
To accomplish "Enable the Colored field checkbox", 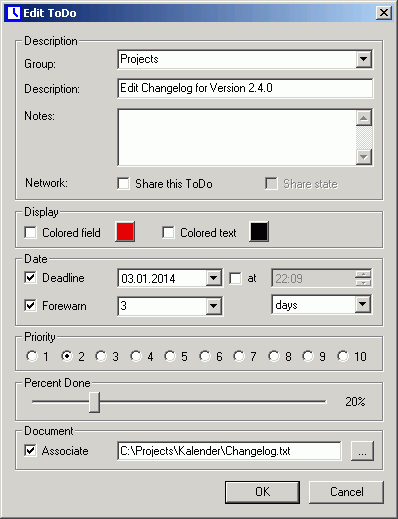I will (30, 232).
